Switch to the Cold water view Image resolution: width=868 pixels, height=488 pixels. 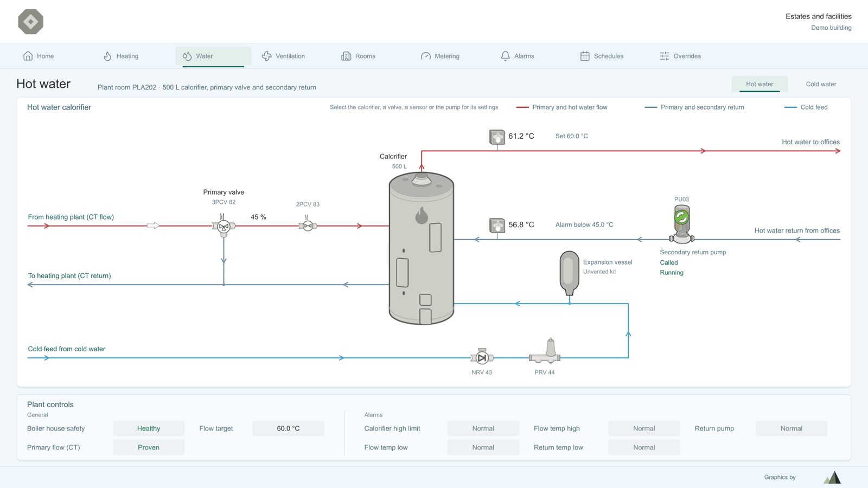point(821,84)
